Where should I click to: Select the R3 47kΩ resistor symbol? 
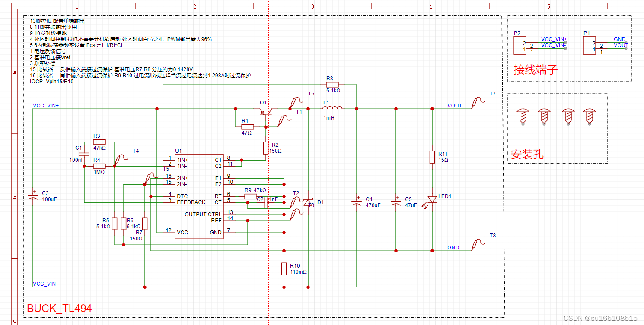(x=99, y=142)
